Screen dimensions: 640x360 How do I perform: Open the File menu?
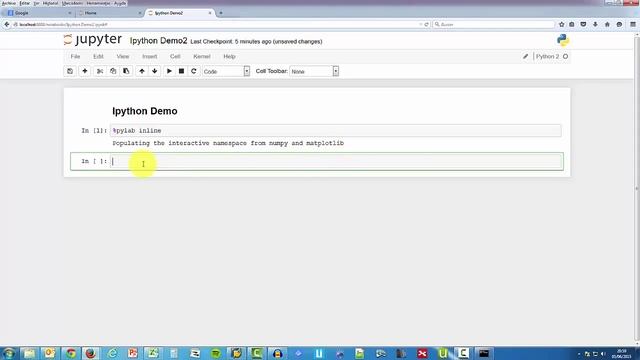point(75,56)
